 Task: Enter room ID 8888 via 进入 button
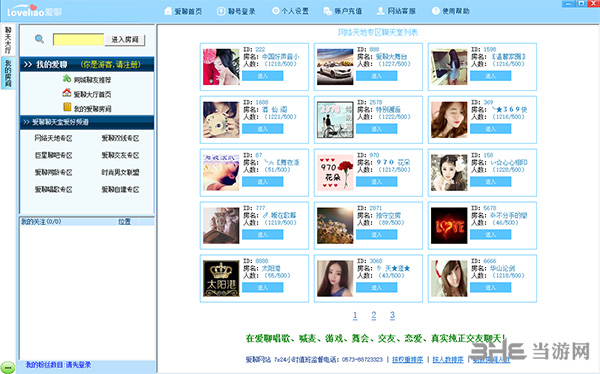point(262,287)
